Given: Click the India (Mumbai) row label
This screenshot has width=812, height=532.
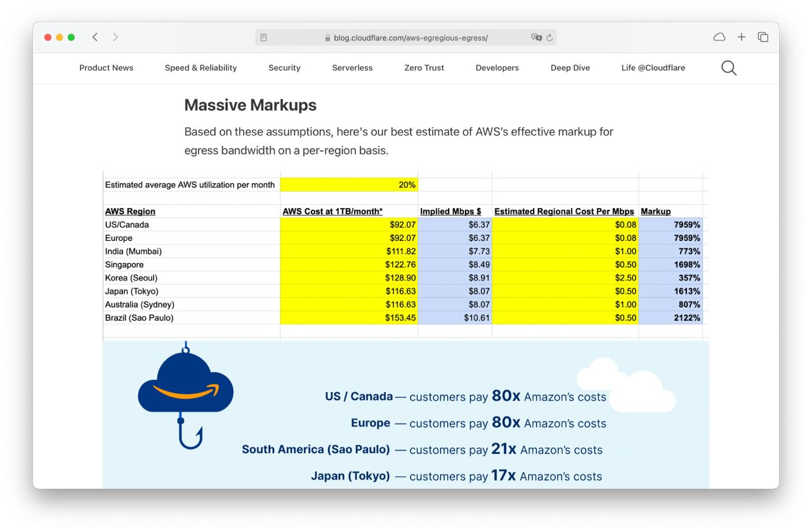Looking at the screenshot, I should pyautogui.click(x=133, y=251).
